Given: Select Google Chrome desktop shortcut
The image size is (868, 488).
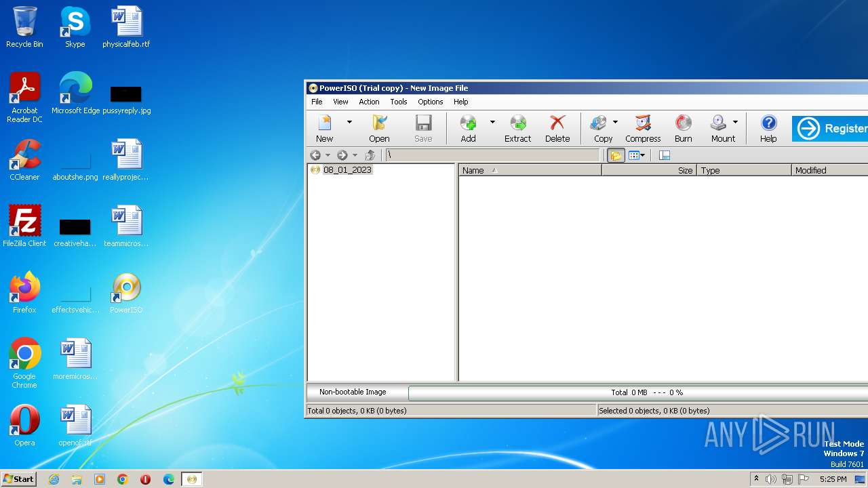Looking at the screenshot, I should [24, 363].
